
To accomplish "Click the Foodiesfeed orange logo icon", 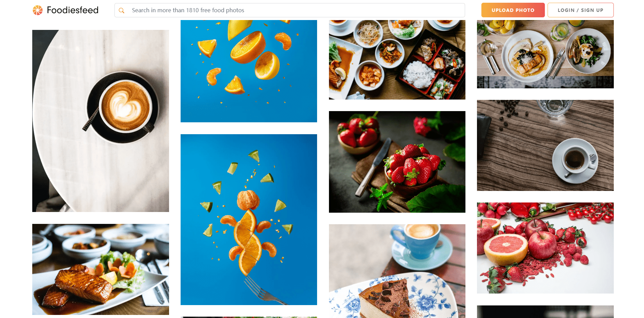I will click(38, 10).
